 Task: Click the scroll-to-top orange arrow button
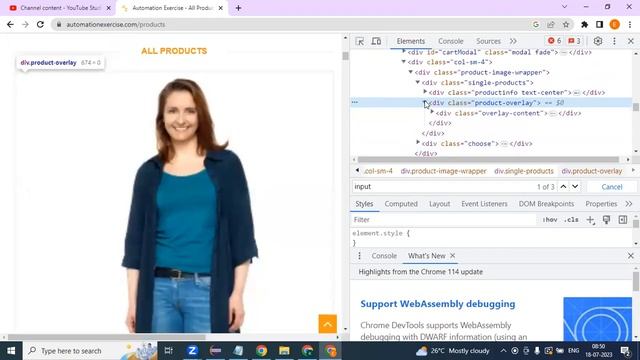327,324
